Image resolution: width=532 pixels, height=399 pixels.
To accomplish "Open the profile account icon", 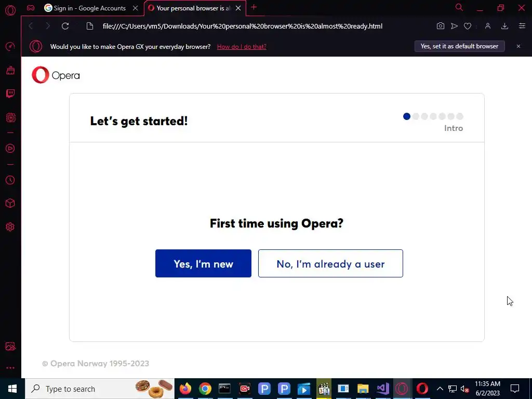I will tap(488, 26).
